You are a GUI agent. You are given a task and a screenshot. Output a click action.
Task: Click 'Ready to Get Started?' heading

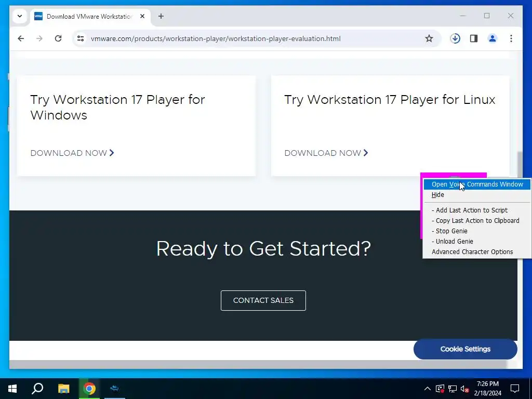point(263,249)
